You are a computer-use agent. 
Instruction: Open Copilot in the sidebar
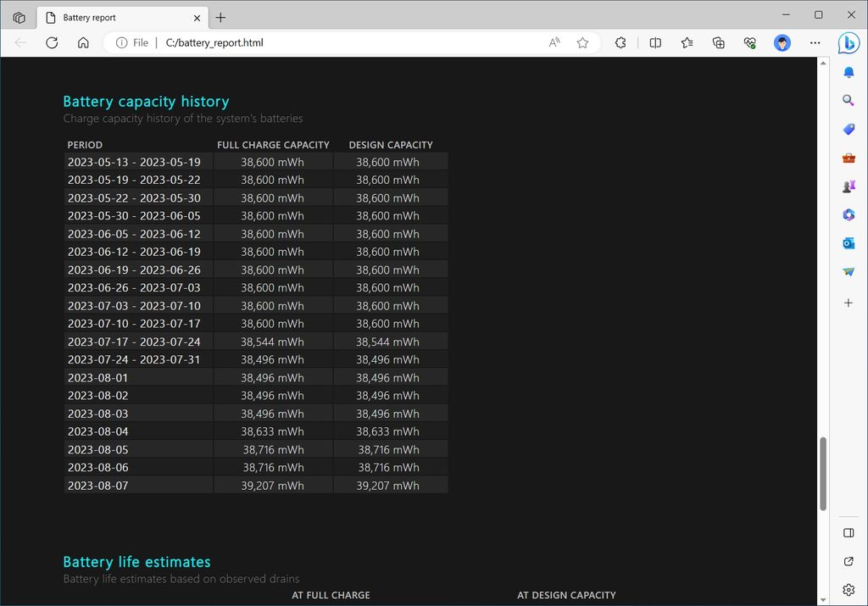coord(849,43)
